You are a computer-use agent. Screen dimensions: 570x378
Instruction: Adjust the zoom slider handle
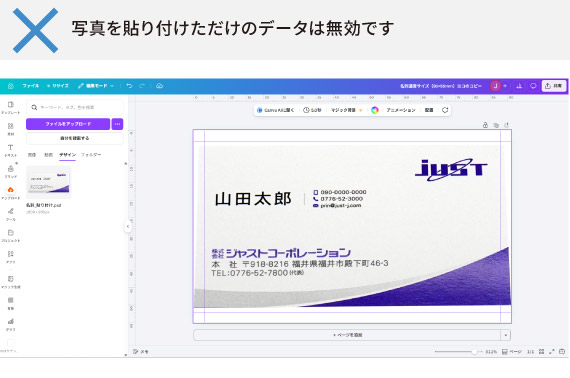coord(474,352)
